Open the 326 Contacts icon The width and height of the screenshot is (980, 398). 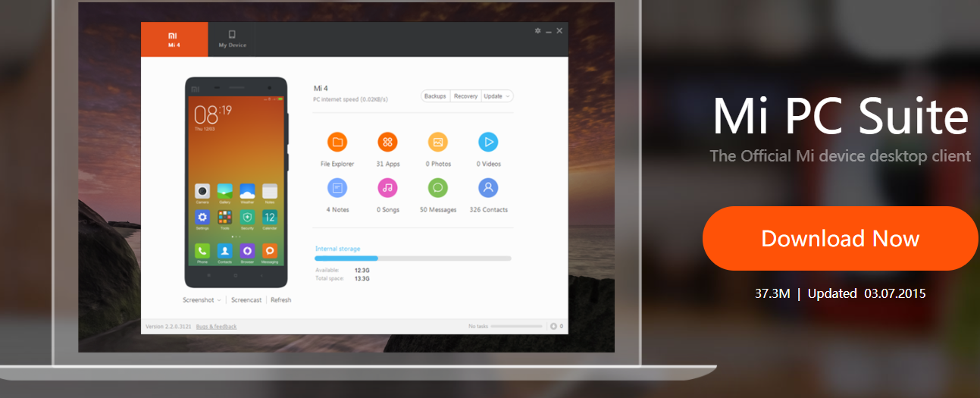488,187
